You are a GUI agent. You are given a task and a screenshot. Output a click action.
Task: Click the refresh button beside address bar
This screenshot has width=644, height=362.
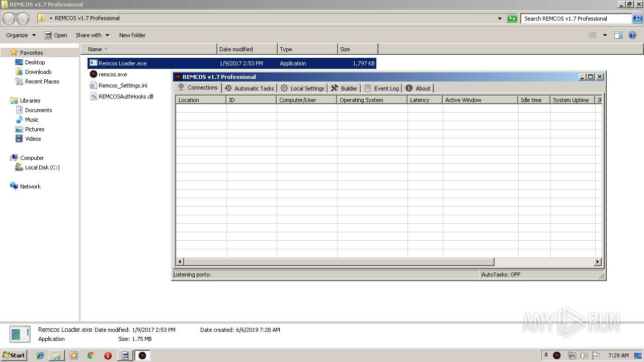tap(512, 19)
